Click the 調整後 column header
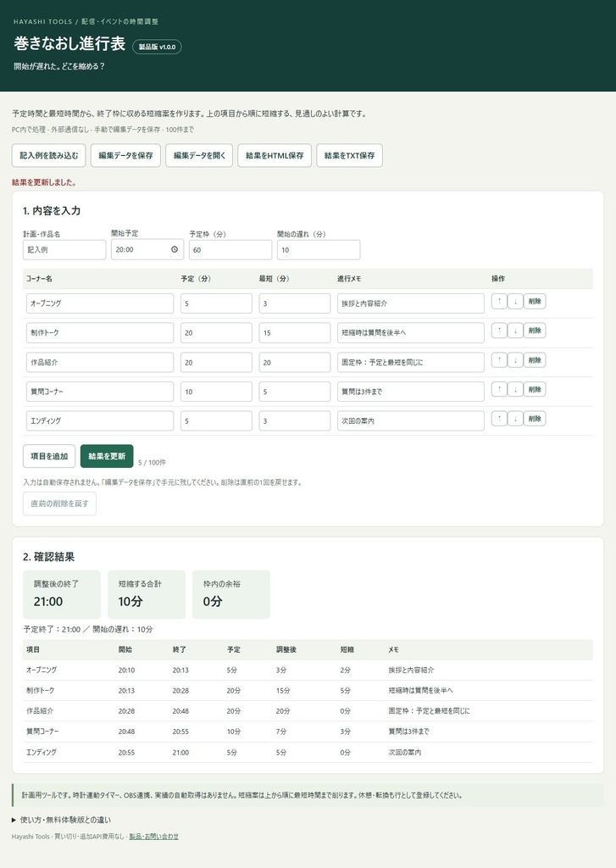 tap(286, 649)
